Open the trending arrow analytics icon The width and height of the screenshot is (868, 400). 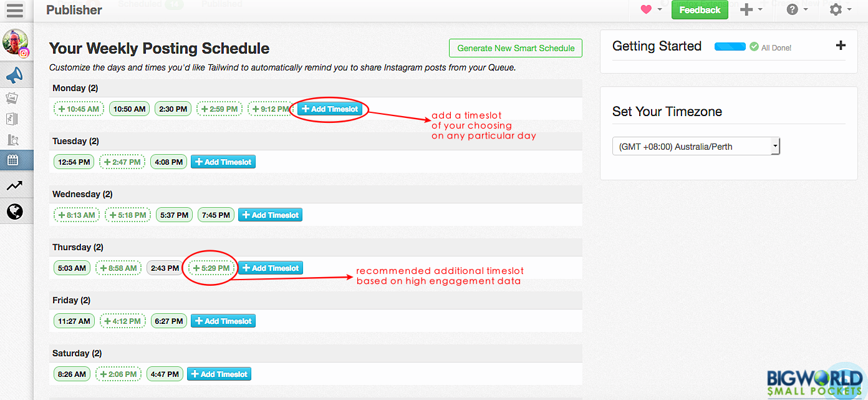[15, 185]
